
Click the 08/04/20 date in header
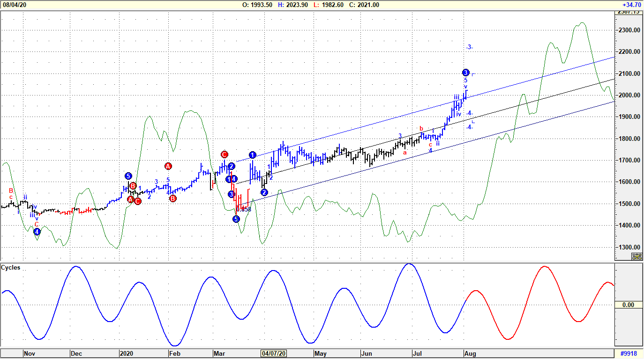point(14,5)
